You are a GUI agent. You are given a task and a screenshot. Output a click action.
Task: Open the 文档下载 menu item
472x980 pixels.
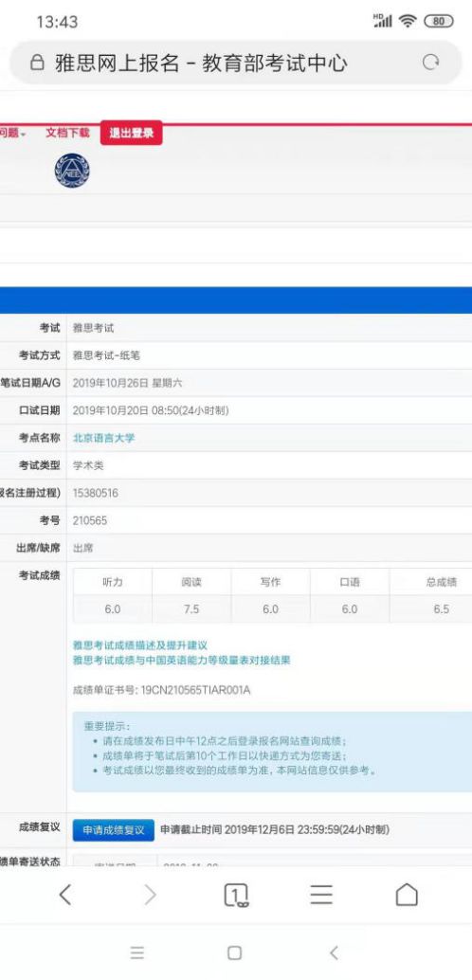tap(67, 133)
